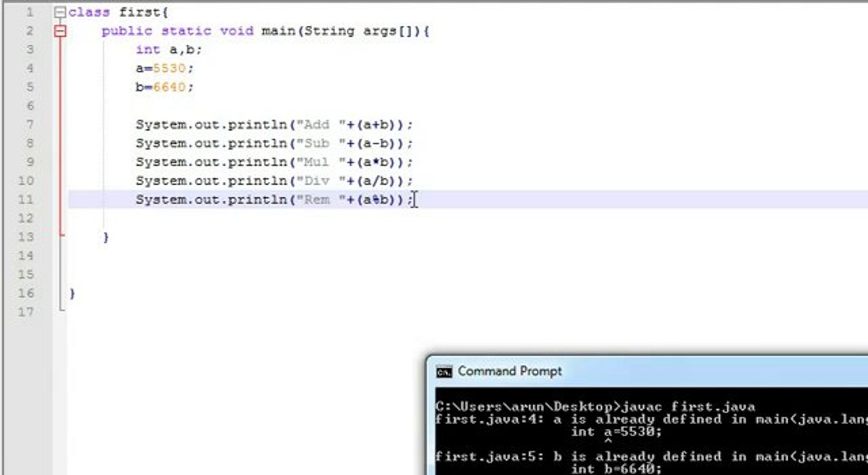Click the closing brace on line 16

pos(72,293)
